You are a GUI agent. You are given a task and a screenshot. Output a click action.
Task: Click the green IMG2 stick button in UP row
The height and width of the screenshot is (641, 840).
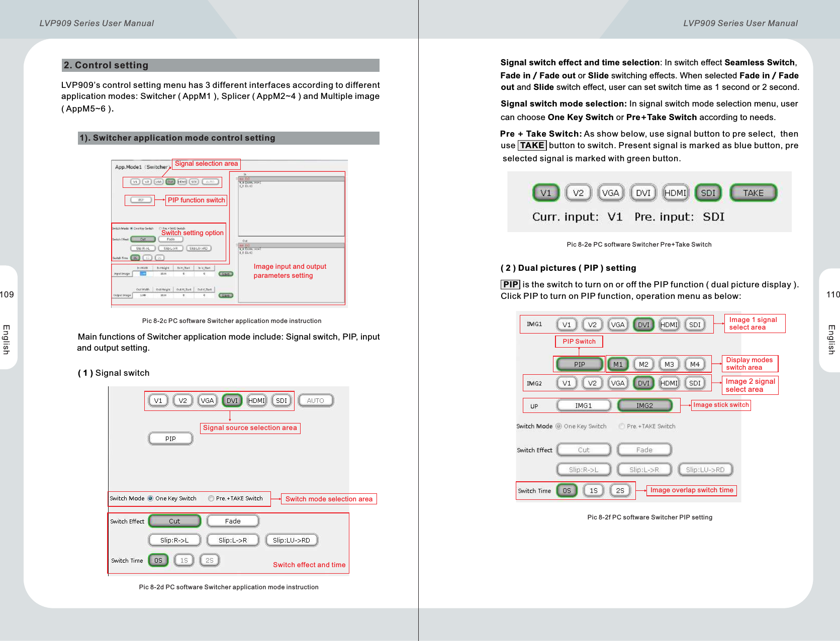point(644,405)
